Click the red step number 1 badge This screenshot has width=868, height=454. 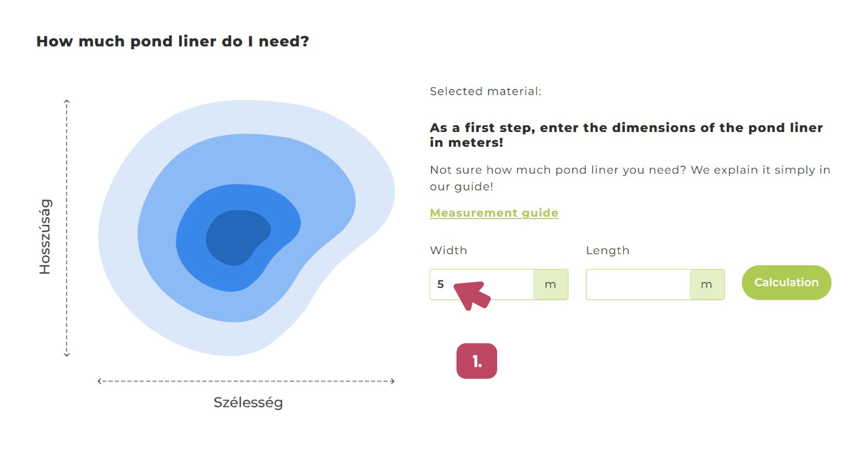[x=476, y=361]
